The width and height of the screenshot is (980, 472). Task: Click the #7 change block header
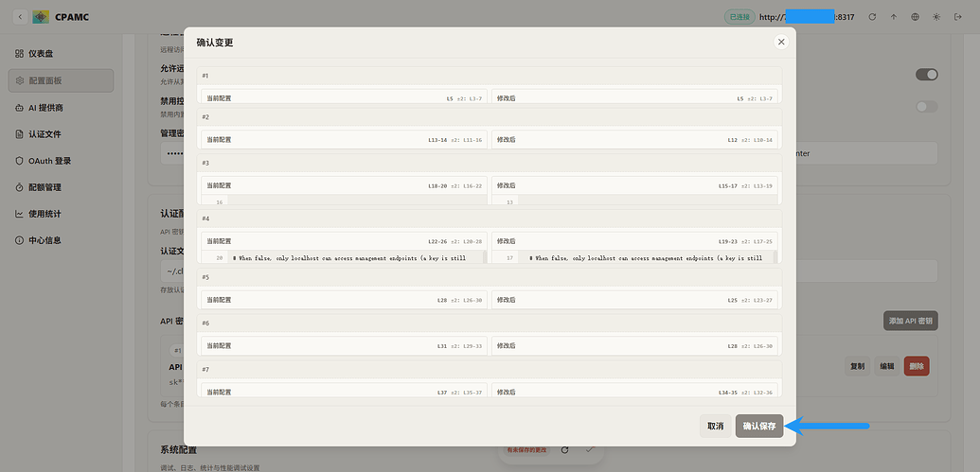[x=490, y=369]
